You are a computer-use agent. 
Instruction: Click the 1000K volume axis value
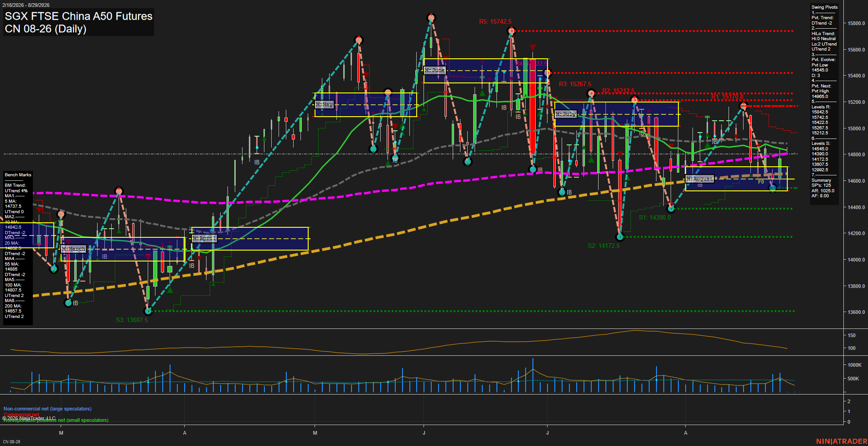point(854,365)
